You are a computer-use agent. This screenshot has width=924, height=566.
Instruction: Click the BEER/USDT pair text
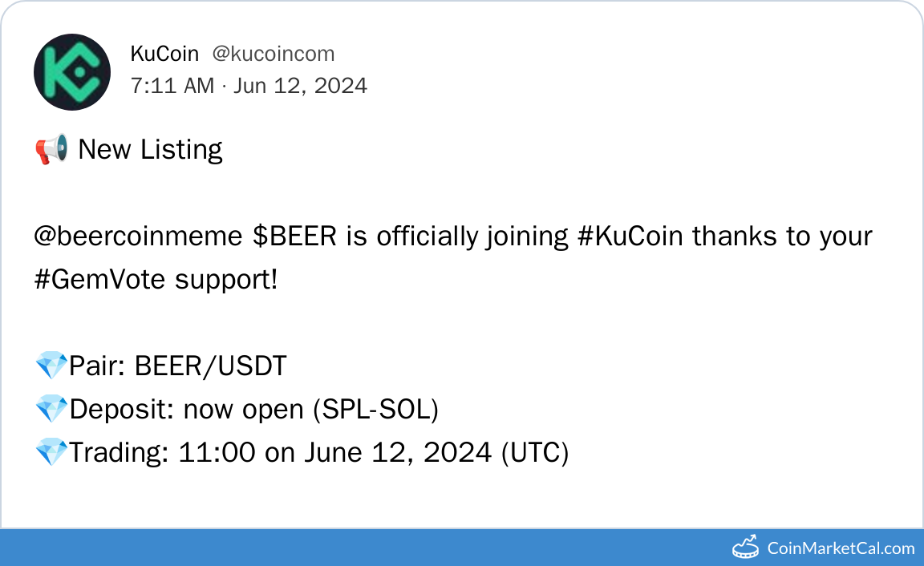[x=210, y=366]
